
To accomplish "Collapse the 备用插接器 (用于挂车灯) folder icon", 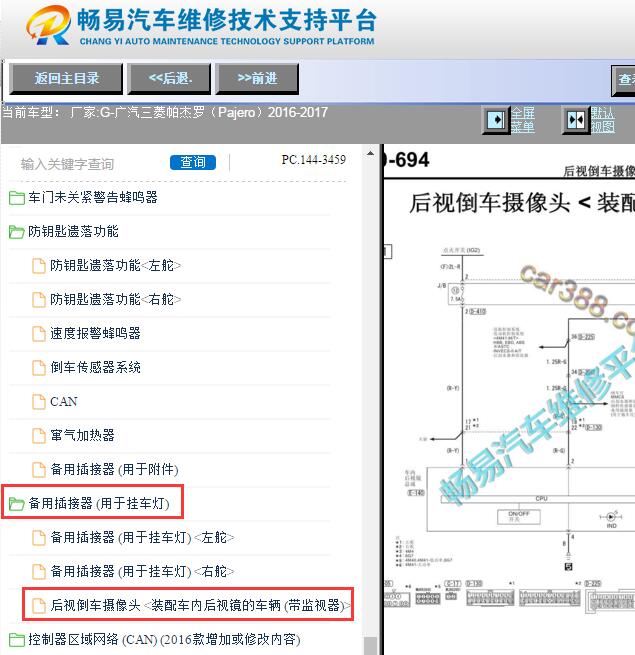I will pyautogui.click(x=17, y=504).
